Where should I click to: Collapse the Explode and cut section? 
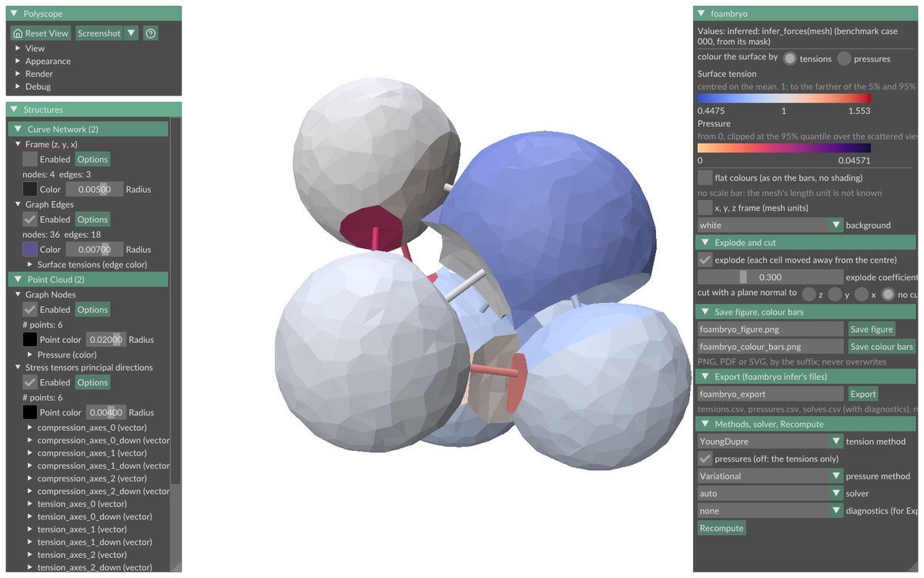(x=805, y=243)
